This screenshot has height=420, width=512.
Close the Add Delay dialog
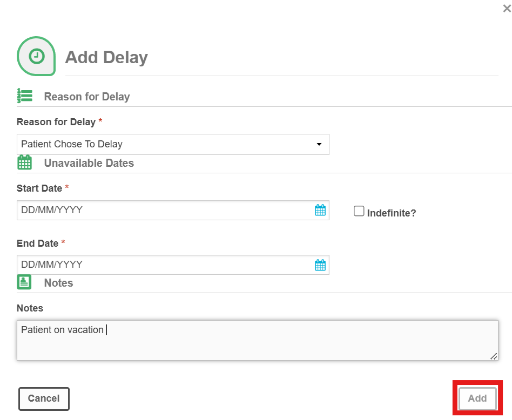507,9
